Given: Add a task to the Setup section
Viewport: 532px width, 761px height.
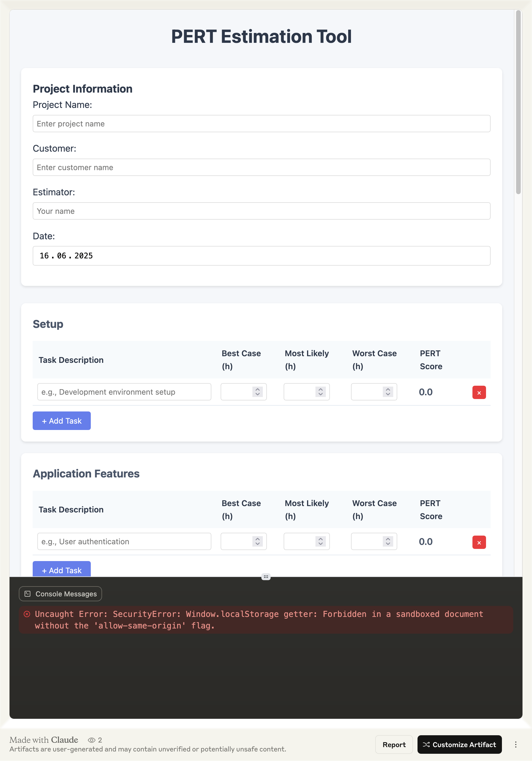Looking at the screenshot, I should (62, 421).
